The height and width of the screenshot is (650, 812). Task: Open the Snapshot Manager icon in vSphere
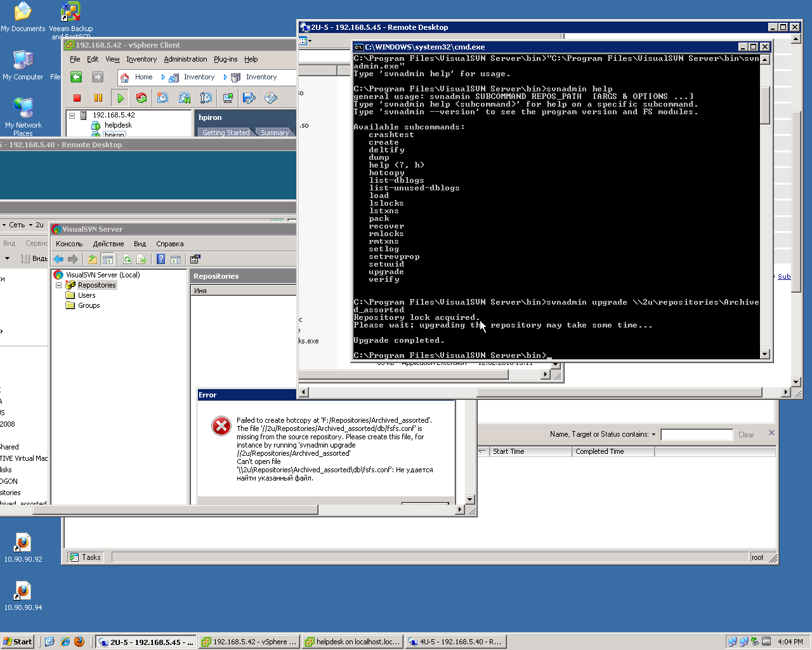pos(206,98)
